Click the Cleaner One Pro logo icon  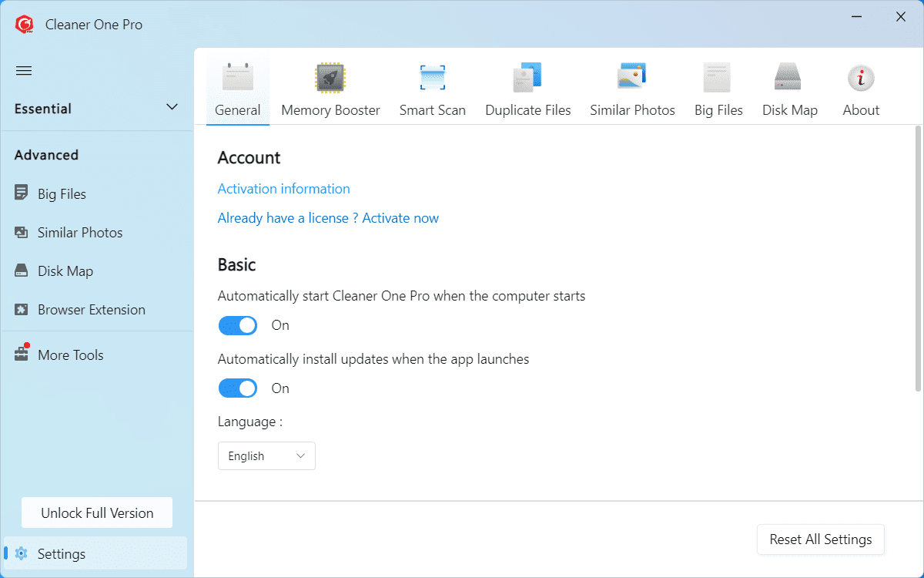pyautogui.click(x=25, y=25)
